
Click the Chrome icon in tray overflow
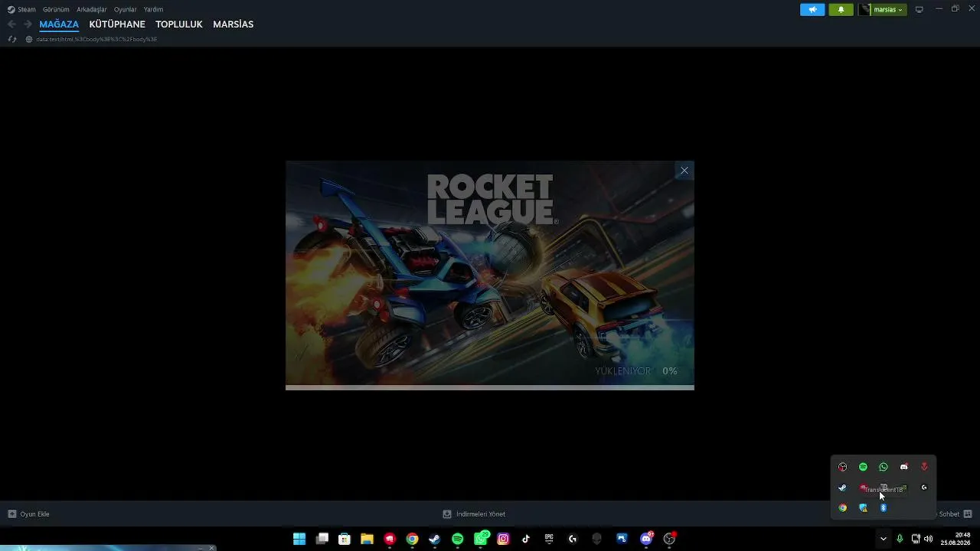pyautogui.click(x=843, y=507)
